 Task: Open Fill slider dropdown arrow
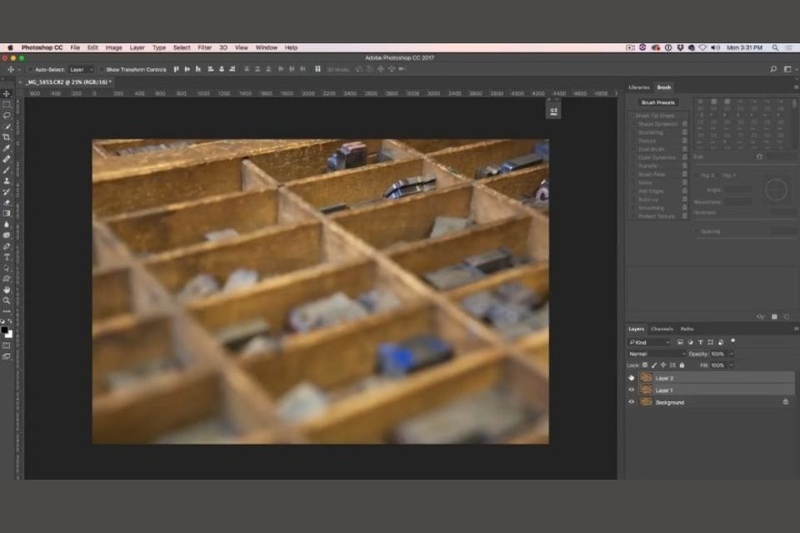click(731, 366)
